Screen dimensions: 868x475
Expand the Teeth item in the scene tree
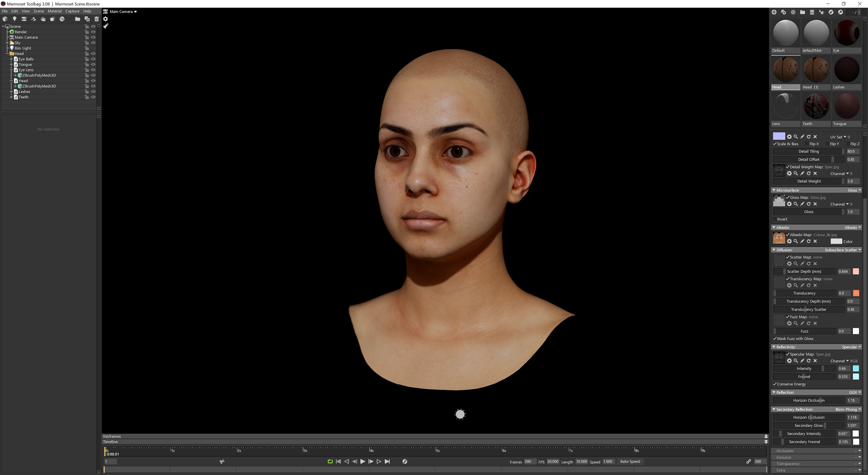pos(11,97)
